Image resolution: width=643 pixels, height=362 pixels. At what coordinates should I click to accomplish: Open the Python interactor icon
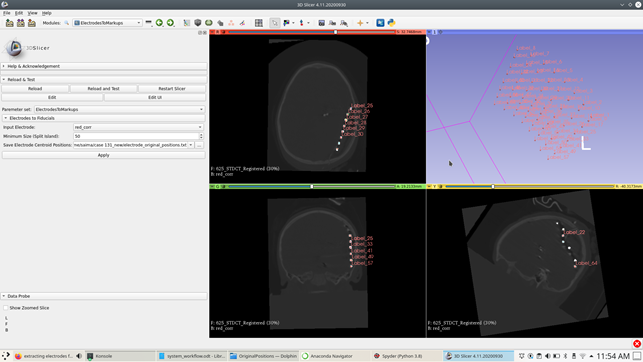(x=391, y=23)
